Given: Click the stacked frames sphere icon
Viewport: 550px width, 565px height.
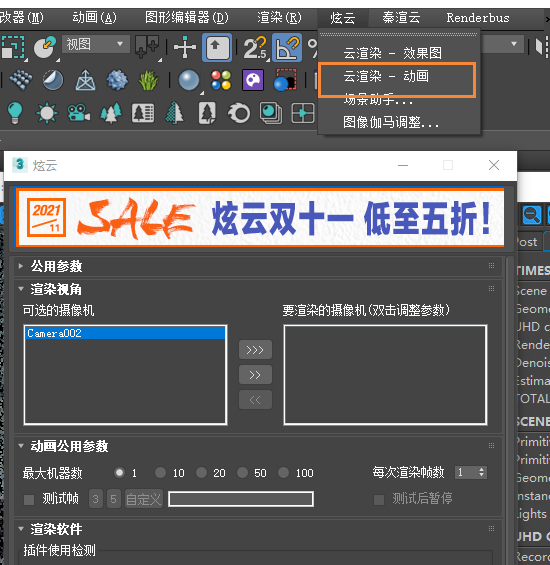Looking at the screenshot, I should 271,113.
